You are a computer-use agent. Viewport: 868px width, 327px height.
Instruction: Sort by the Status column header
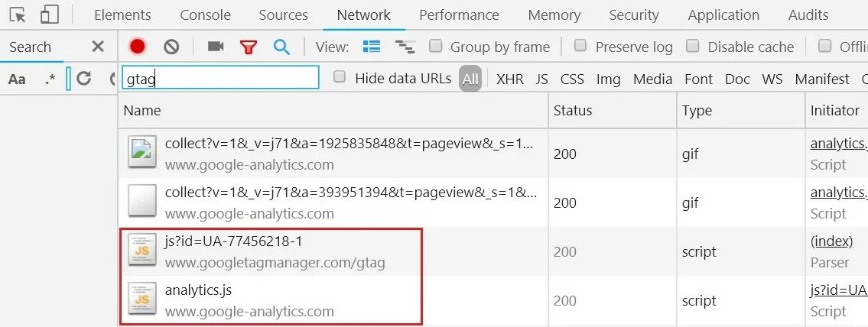coord(613,111)
